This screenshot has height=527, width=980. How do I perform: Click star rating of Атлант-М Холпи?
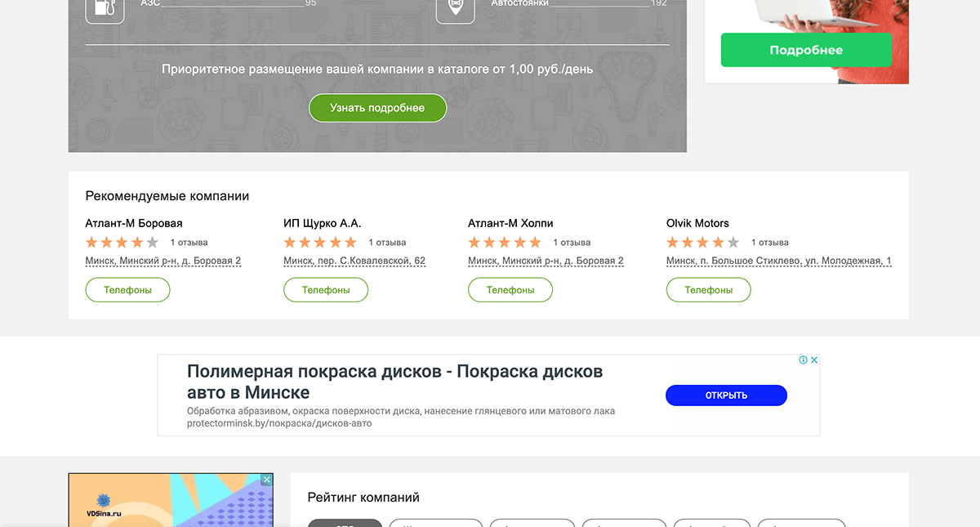pyautogui.click(x=505, y=243)
